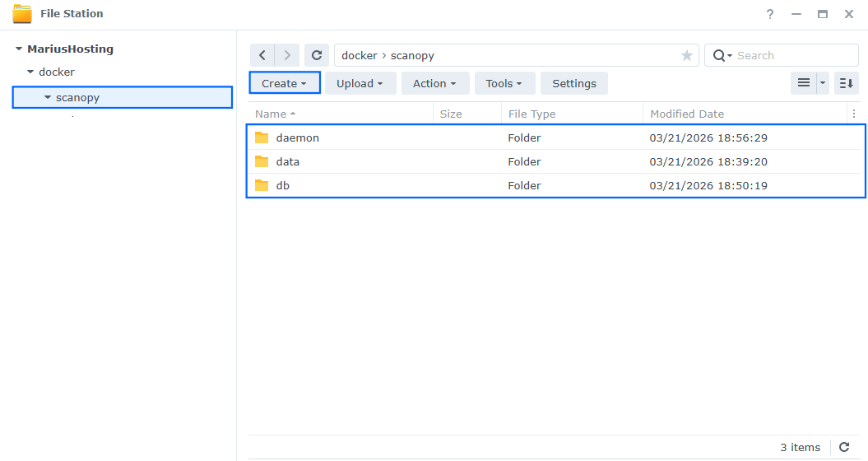Click date 03/21/2026 18:56:29
This screenshot has height=461, width=868.
point(708,137)
